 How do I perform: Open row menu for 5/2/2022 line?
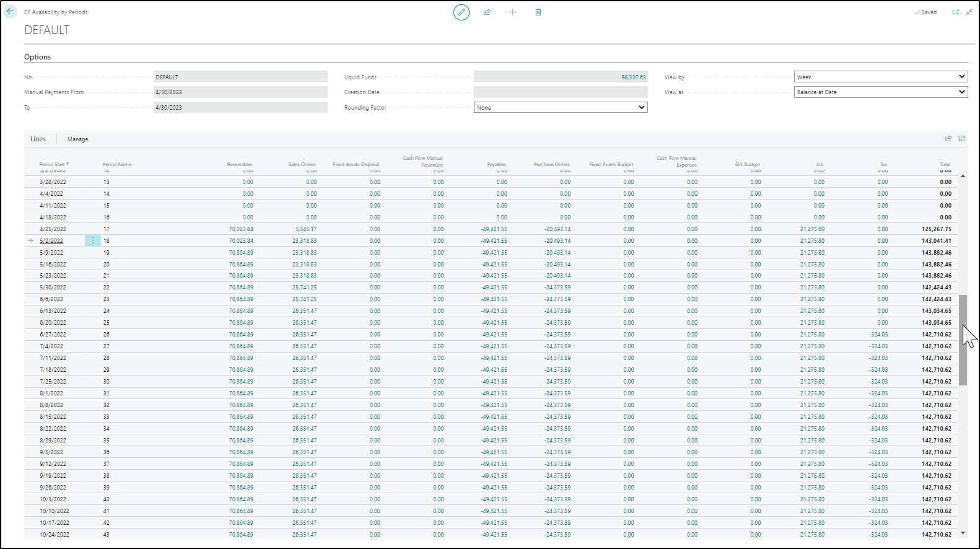pos(93,240)
